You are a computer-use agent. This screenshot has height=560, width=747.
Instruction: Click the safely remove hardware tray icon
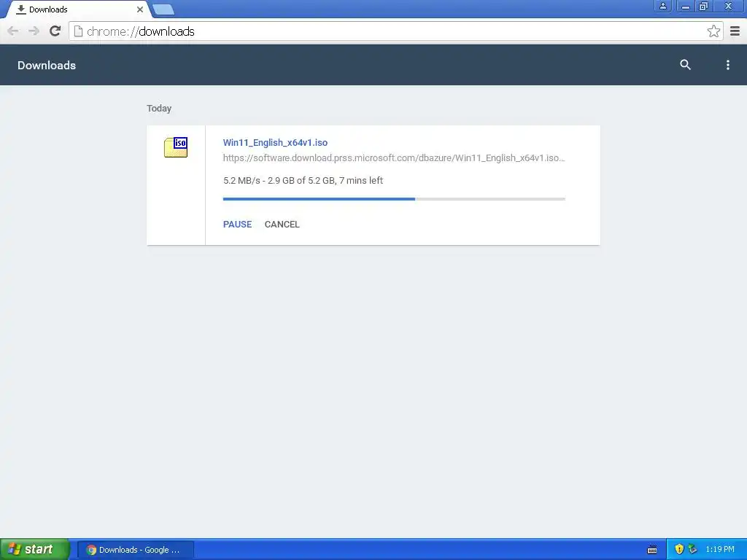click(693, 550)
